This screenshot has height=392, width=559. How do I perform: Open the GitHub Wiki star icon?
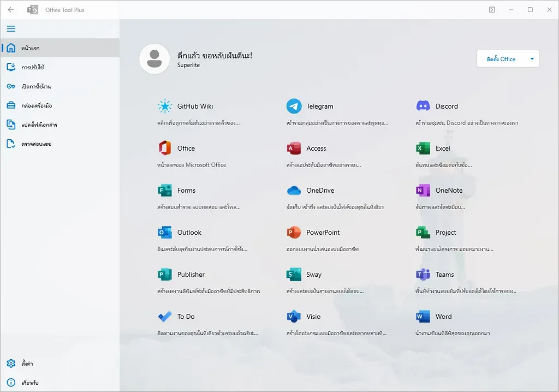[x=165, y=106]
